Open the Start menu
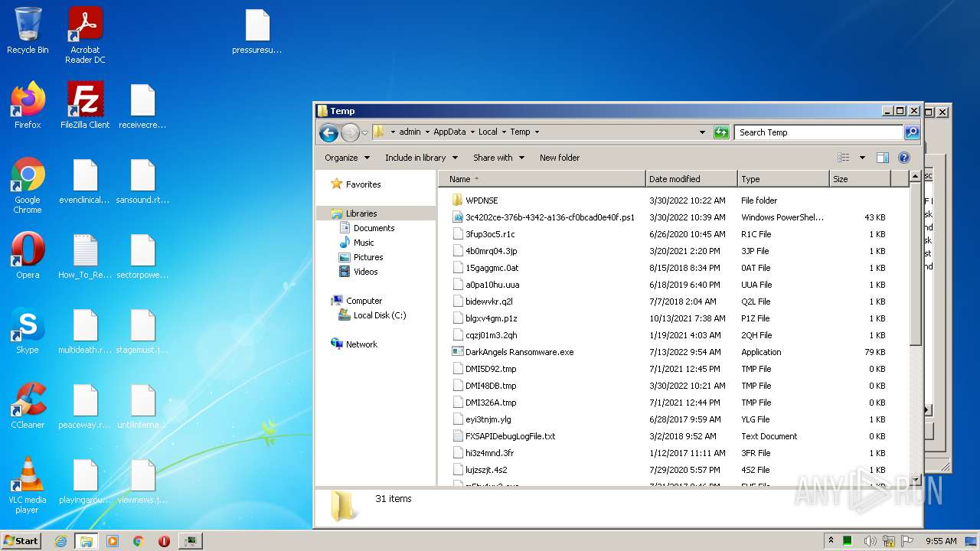The image size is (980, 551). point(21,541)
